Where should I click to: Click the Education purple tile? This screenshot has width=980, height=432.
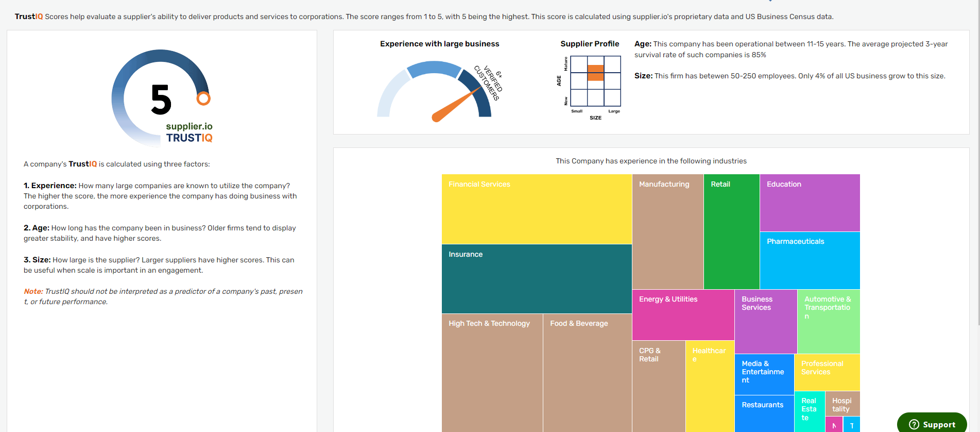click(x=810, y=203)
